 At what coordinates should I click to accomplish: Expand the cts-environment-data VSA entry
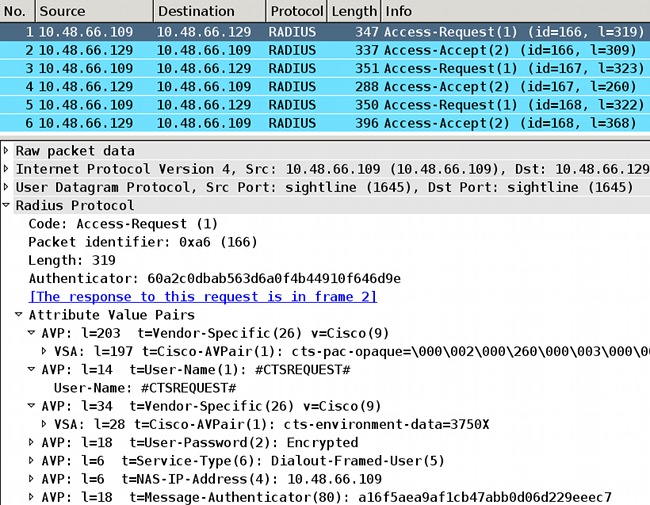point(45,424)
